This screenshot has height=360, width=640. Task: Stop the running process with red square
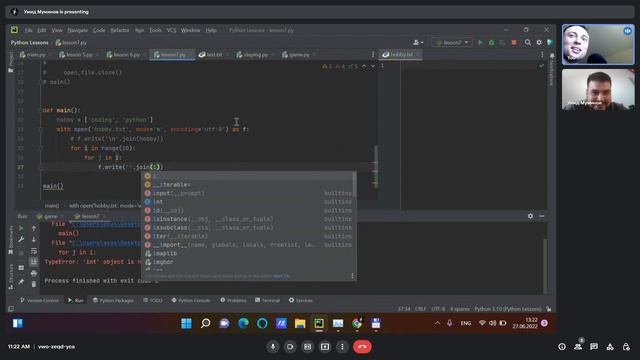tap(514, 42)
